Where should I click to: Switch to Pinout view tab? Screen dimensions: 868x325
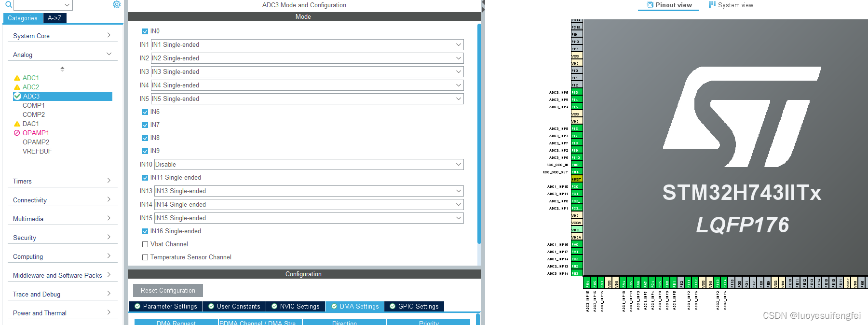point(669,5)
